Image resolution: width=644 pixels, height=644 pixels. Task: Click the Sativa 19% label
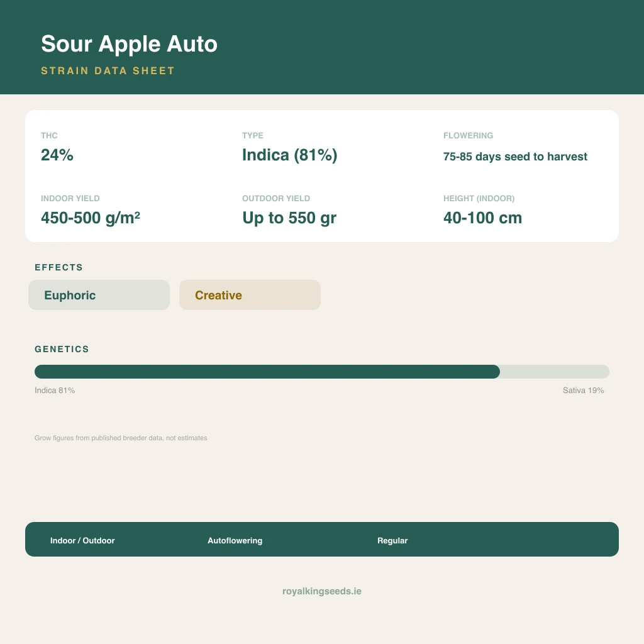point(583,390)
